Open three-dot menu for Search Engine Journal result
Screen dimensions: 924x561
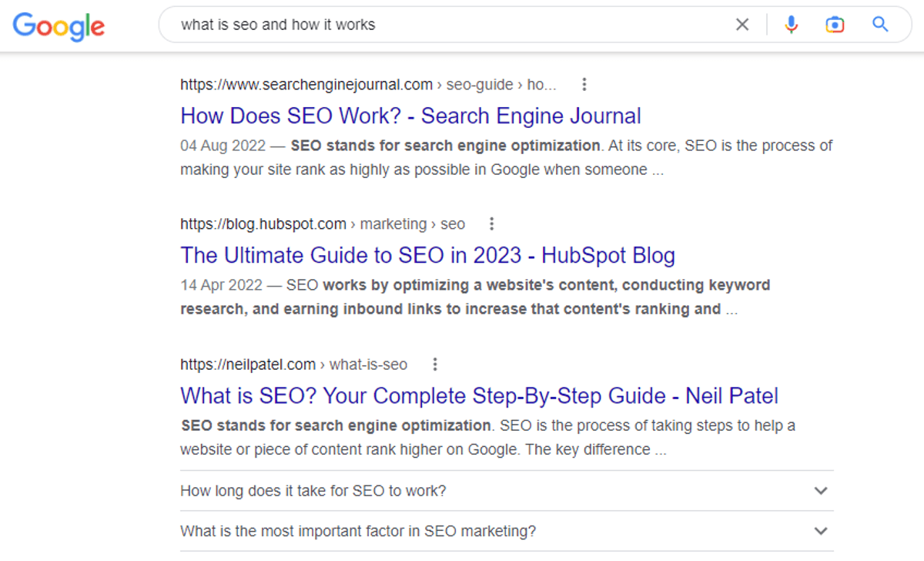click(x=584, y=84)
